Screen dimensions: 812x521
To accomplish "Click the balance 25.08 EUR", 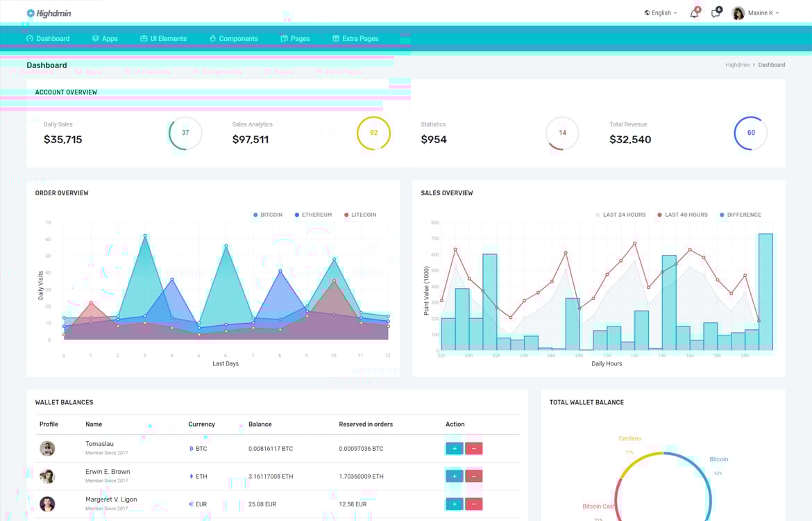I will click(262, 504).
